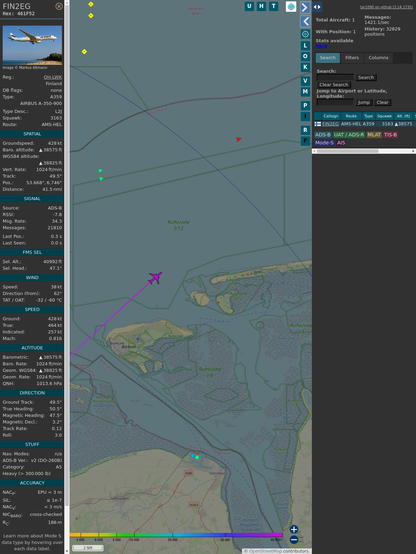416x554 pixels.
Task: Close the FIN2EG aircraft info panel
Action: (x=59, y=6)
